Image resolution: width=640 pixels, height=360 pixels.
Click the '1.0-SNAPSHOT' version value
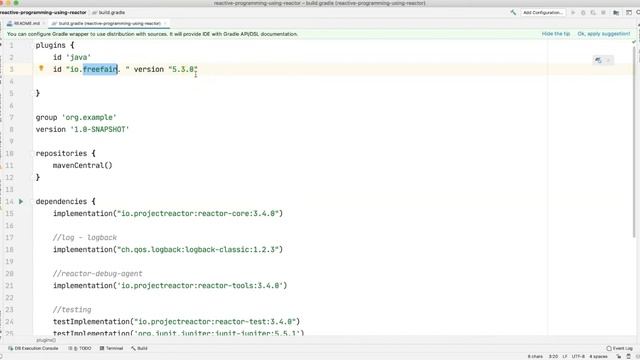[100, 129]
